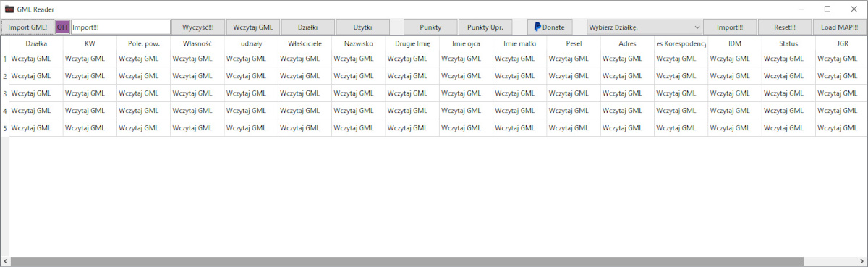Click row 4 cell in Pesel column
This screenshot has width=868, height=267.
pyautogui.click(x=574, y=111)
